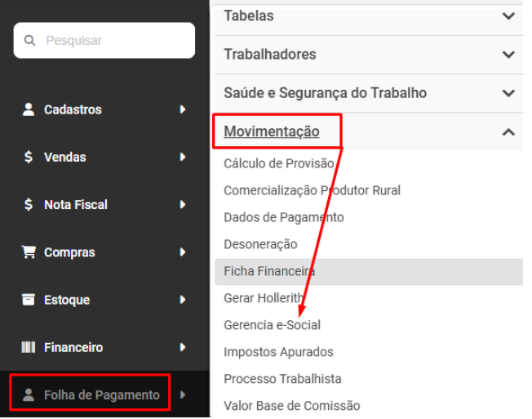This screenshot has height=419, width=532.
Task: Open the Ficha Financeira menu item
Action: pos(269,271)
